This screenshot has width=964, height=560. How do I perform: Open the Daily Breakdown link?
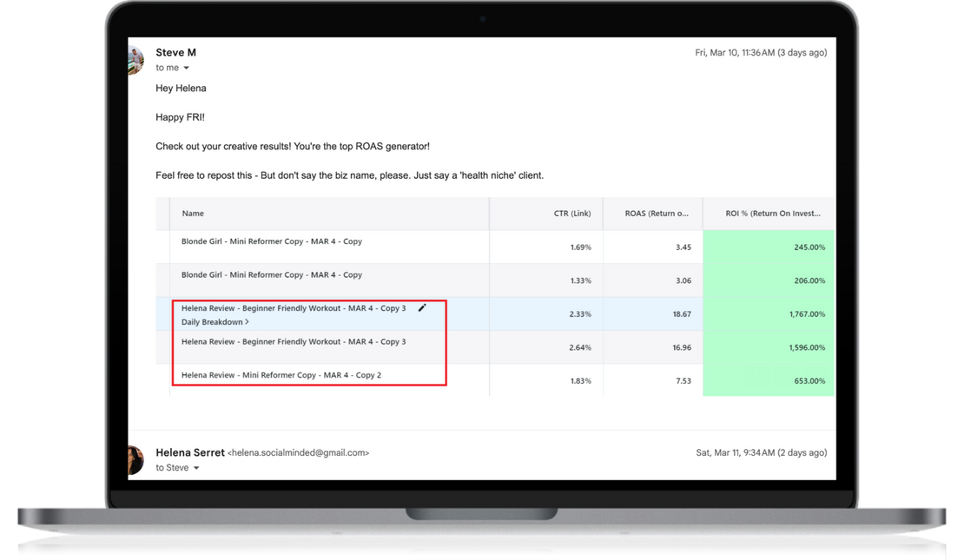coord(215,322)
